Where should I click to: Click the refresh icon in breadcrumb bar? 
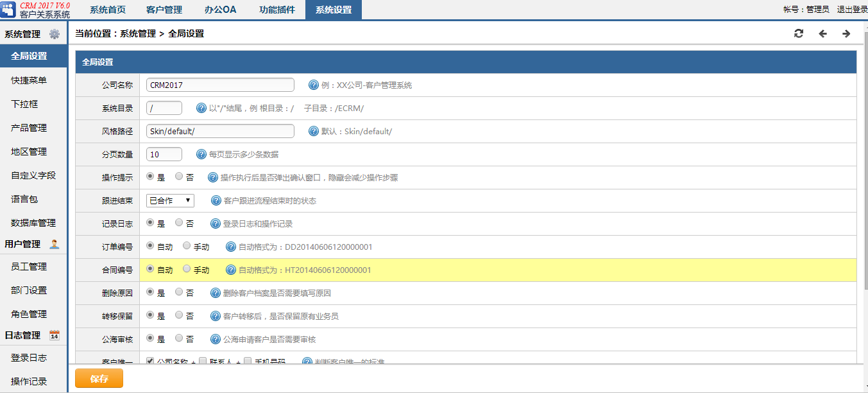tap(799, 33)
